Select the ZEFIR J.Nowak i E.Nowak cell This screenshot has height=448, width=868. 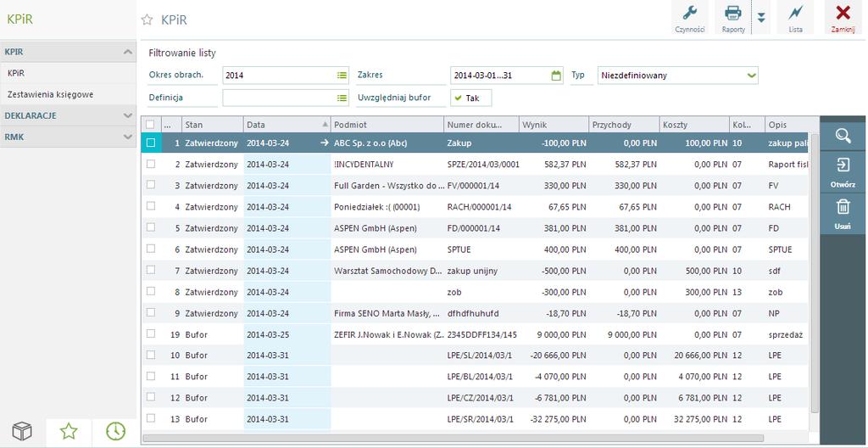point(387,333)
